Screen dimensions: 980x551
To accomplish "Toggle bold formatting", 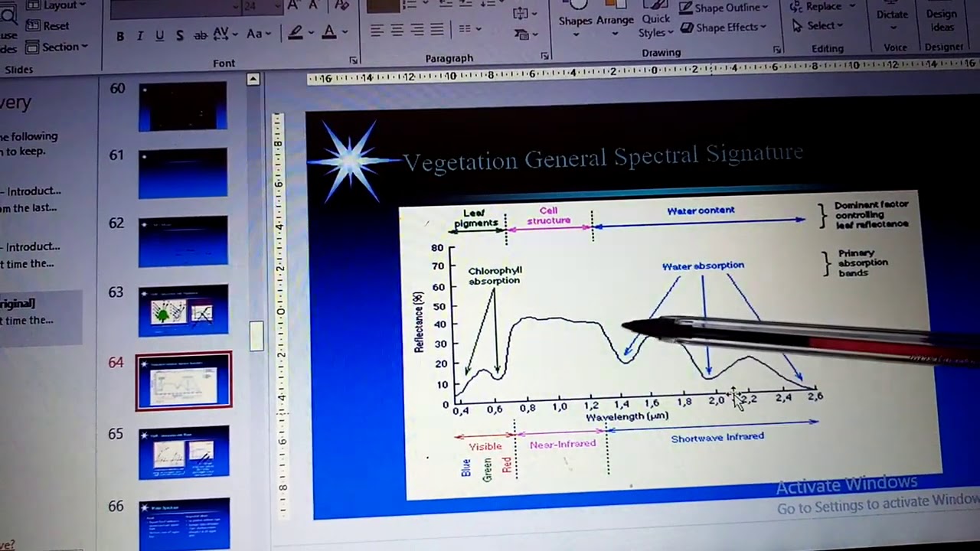I will (120, 36).
